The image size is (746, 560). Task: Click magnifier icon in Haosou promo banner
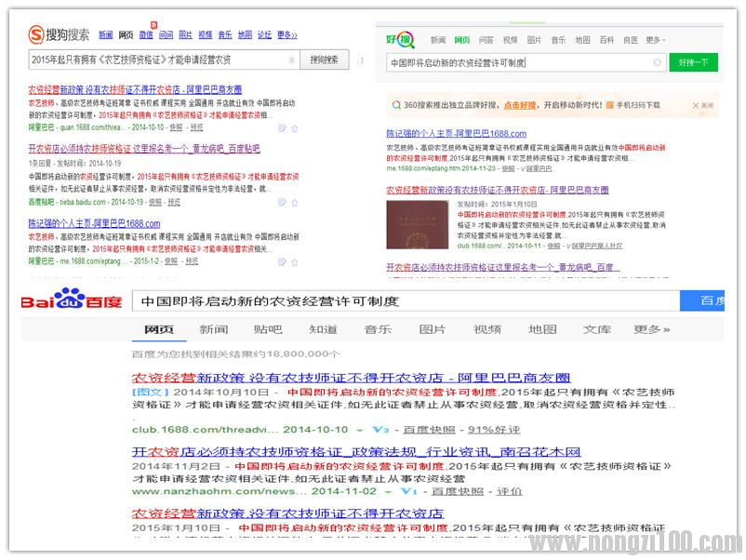coord(396,105)
